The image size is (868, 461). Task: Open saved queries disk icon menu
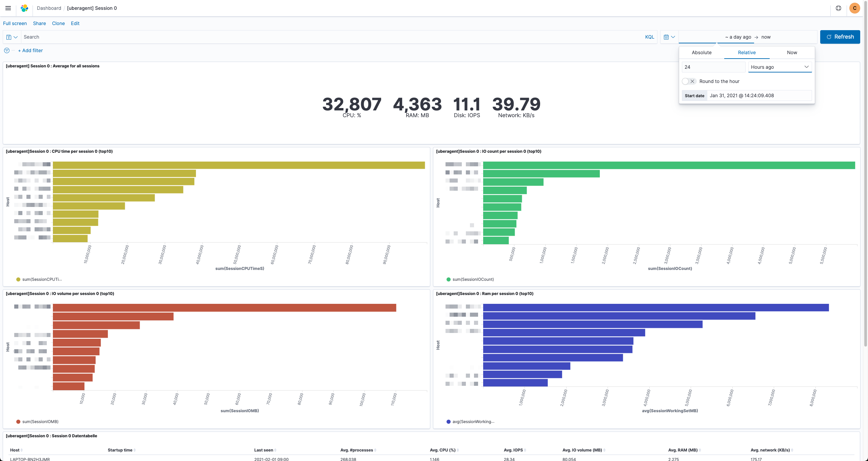pos(12,37)
